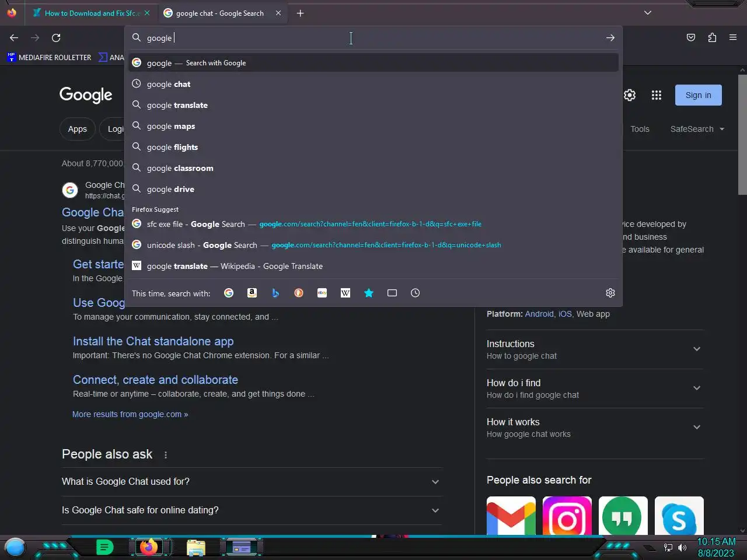This screenshot has width=747, height=560.
Task: Open 'Install the Chat standalone app' link
Action: [153, 341]
